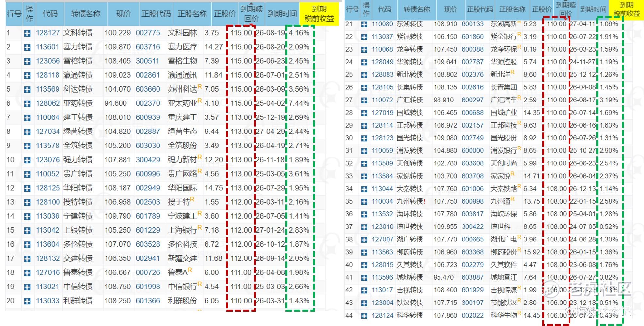The image size is (644, 326).
Task: Click plus icon beside 博世转债
Action: [x=364, y=227]
